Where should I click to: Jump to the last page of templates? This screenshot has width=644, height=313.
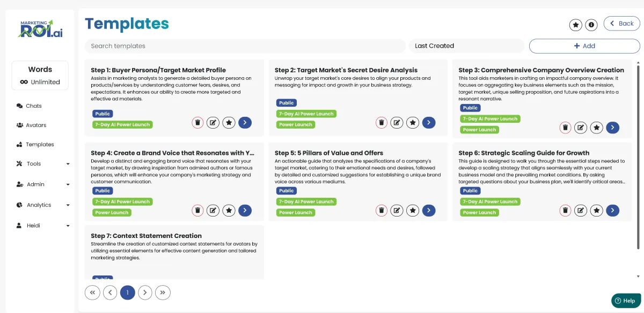163,292
